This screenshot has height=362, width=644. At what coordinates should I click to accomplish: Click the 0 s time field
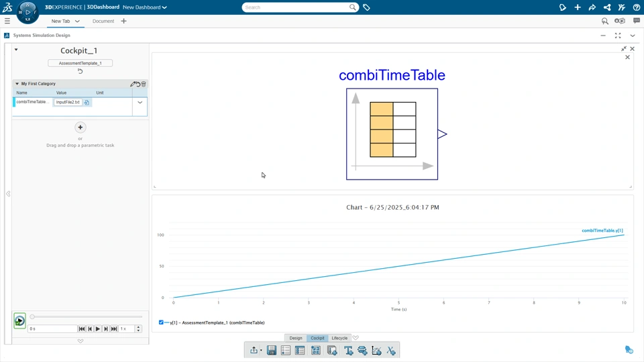point(52,328)
